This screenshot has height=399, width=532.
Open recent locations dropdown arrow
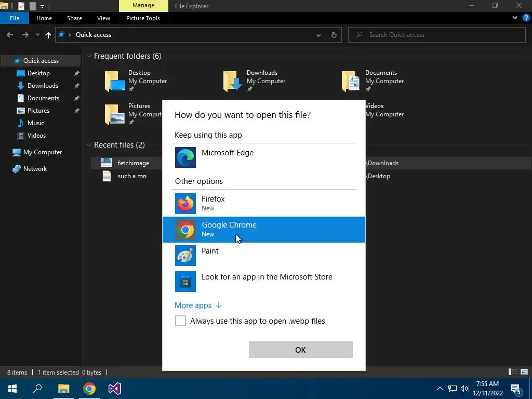tap(37, 35)
